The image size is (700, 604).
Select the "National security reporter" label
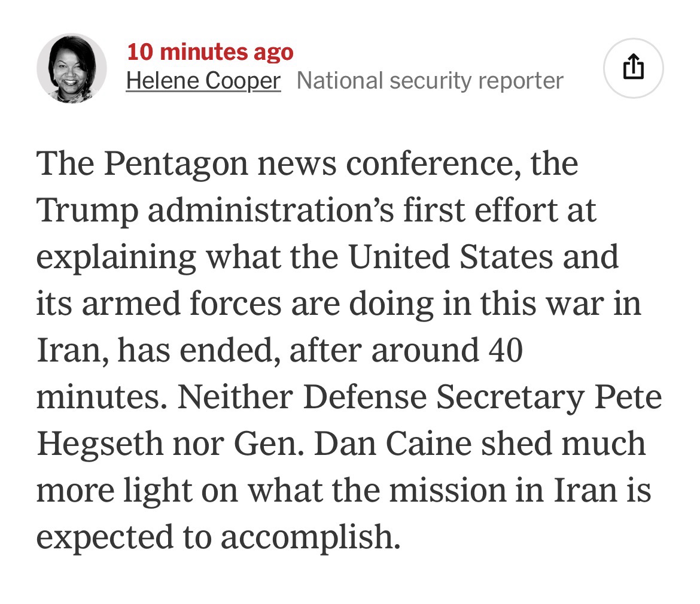[430, 81]
